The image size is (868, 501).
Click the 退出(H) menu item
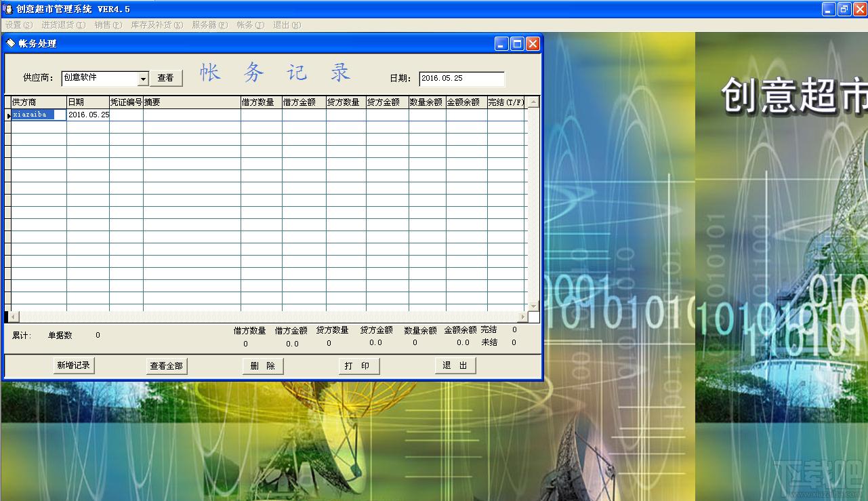coord(287,25)
